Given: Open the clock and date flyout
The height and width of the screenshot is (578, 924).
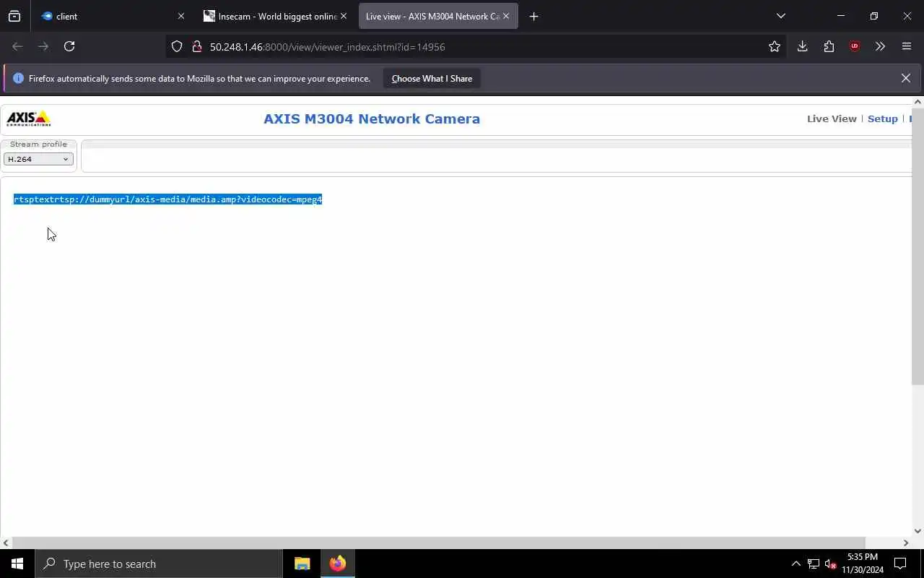Looking at the screenshot, I should click(x=863, y=564).
